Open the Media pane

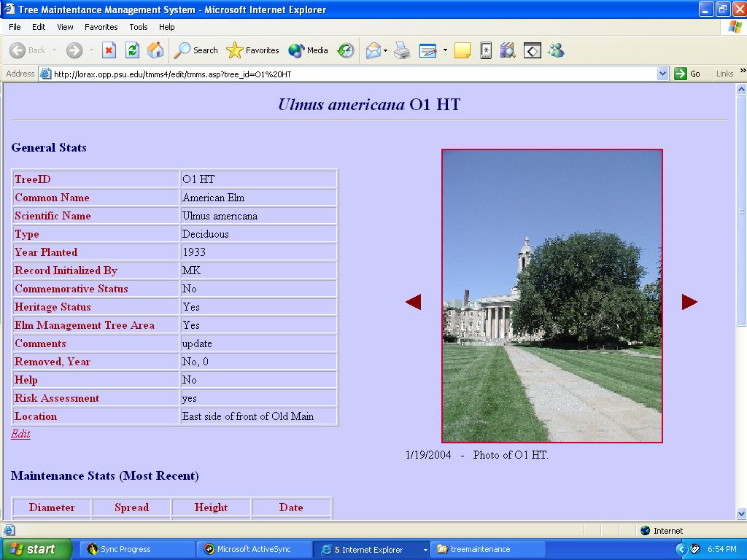(309, 50)
